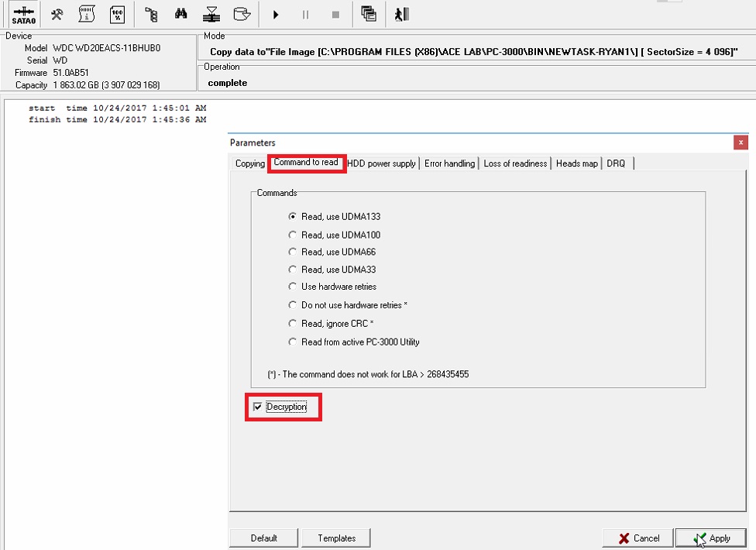Open the DRQ tab

pos(616,163)
